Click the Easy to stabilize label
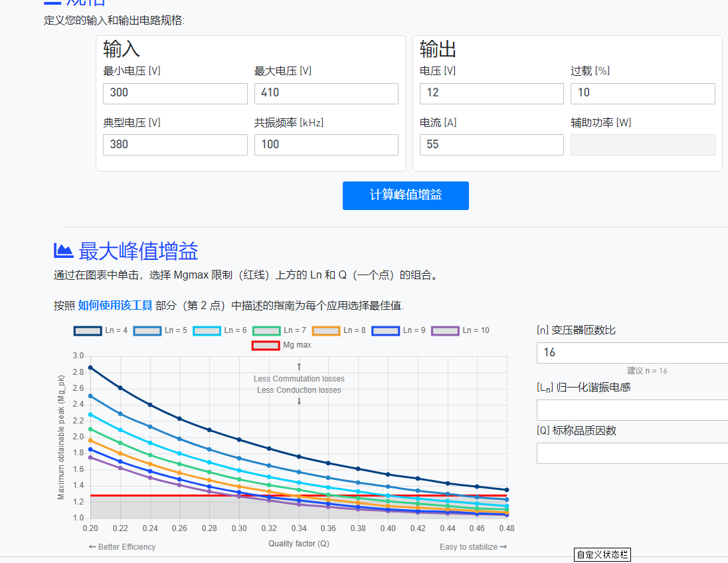The width and height of the screenshot is (728, 563). click(473, 547)
